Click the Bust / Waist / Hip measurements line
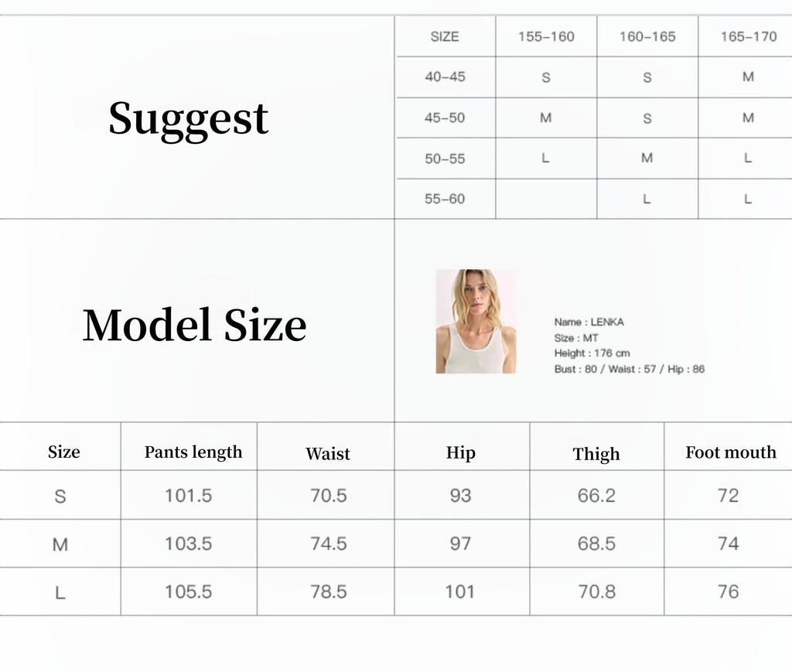This screenshot has width=792, height=672. tap(629, 370)
